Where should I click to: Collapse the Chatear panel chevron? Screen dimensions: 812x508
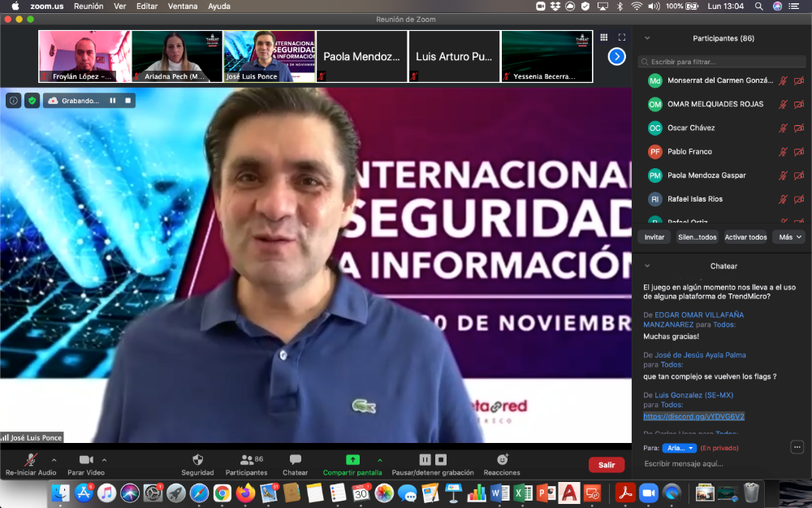647,266
